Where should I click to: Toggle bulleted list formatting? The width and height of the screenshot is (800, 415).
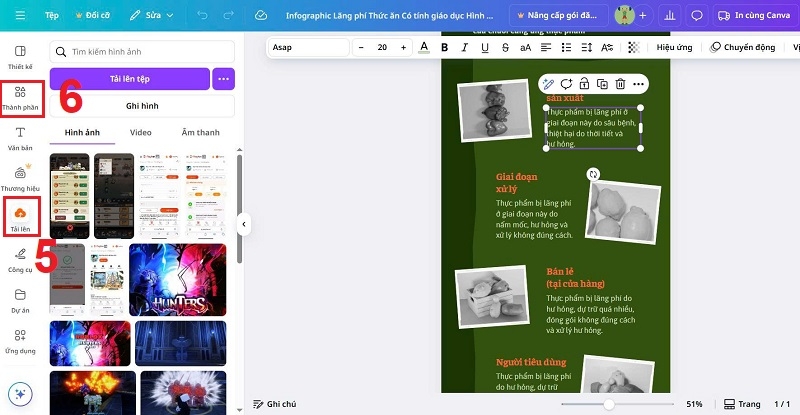[x=566, y=47]
